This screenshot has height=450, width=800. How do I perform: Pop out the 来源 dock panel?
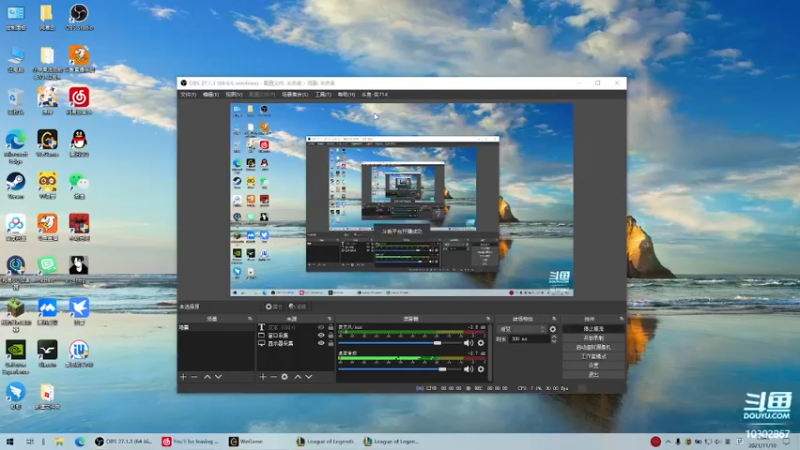[329, 319]
